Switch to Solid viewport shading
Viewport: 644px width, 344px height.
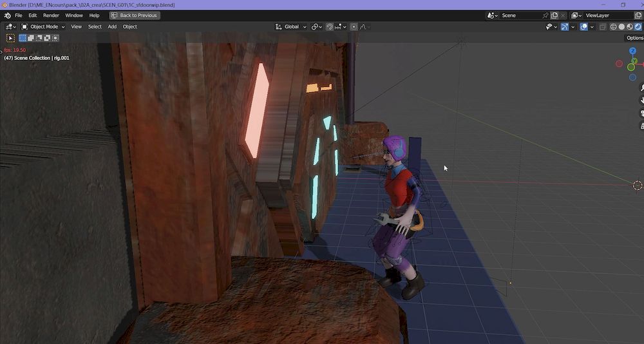(x=621, y=27)
